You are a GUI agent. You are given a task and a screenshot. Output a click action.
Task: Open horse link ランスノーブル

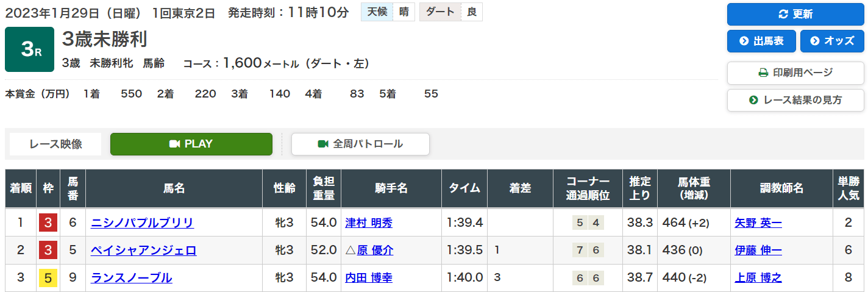point(131,278)
